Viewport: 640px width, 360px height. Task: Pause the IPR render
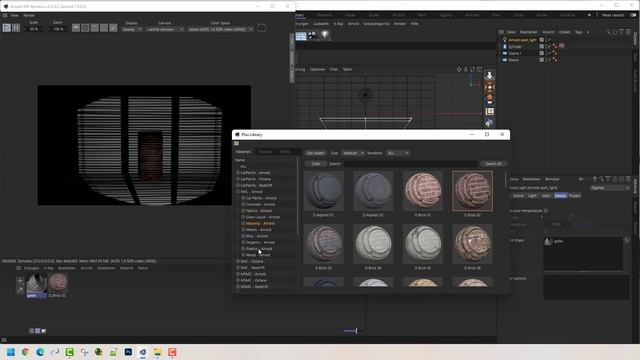pyautogui.click(x=16, y=28)
